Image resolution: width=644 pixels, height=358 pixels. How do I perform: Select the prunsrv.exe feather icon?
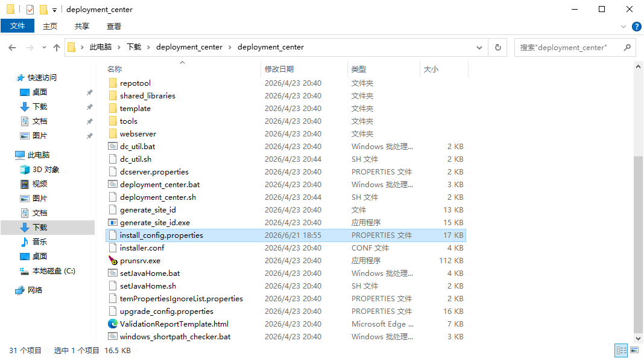(113, 260)
